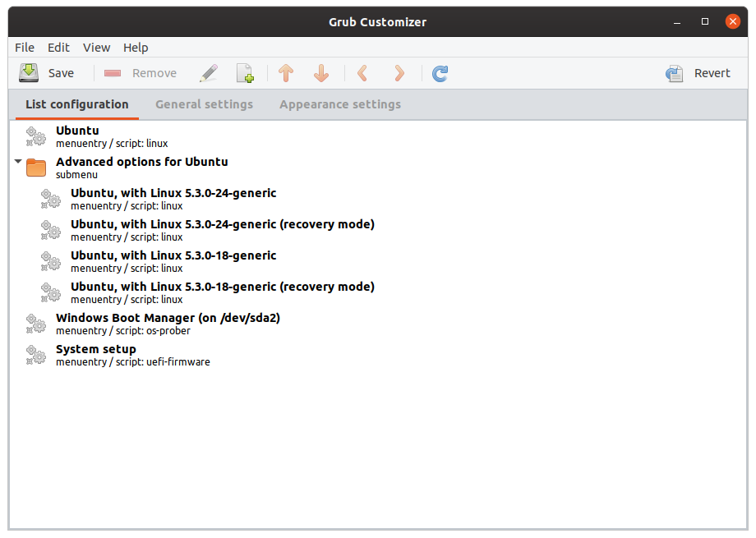Click gear icon of 5.3.0-18-generic recovery mode entry
The image size is (756, 538).
click(51, 292)
